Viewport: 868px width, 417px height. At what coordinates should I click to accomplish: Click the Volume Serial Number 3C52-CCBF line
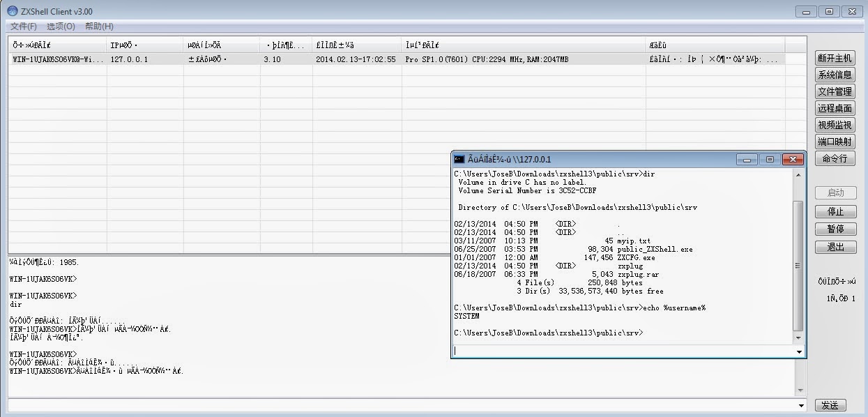tap(527, 190)
